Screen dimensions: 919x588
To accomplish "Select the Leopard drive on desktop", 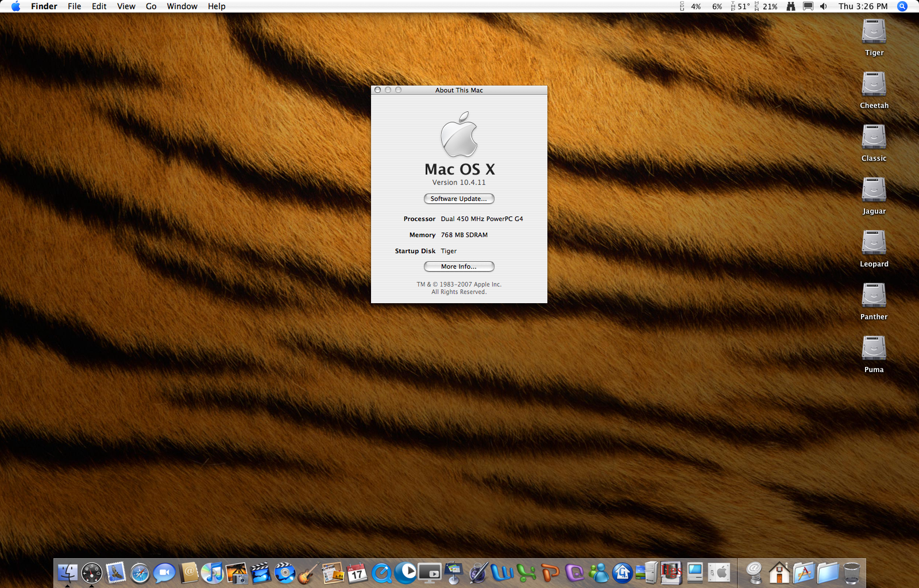I will pyautogui.click(x=874, y=243).
